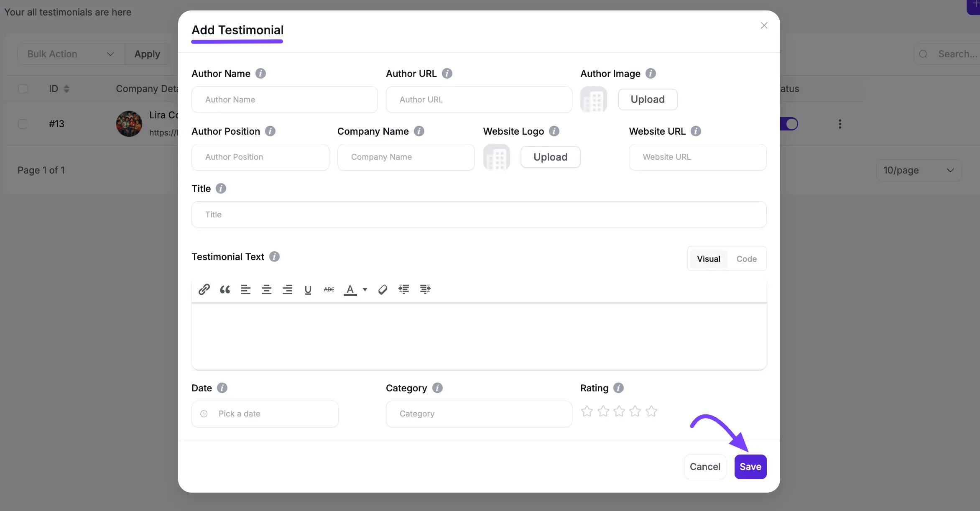Check the checkbox for row #13
This screenshot has width=980, height=511.
pyautogui.click(x=23, y=124)
